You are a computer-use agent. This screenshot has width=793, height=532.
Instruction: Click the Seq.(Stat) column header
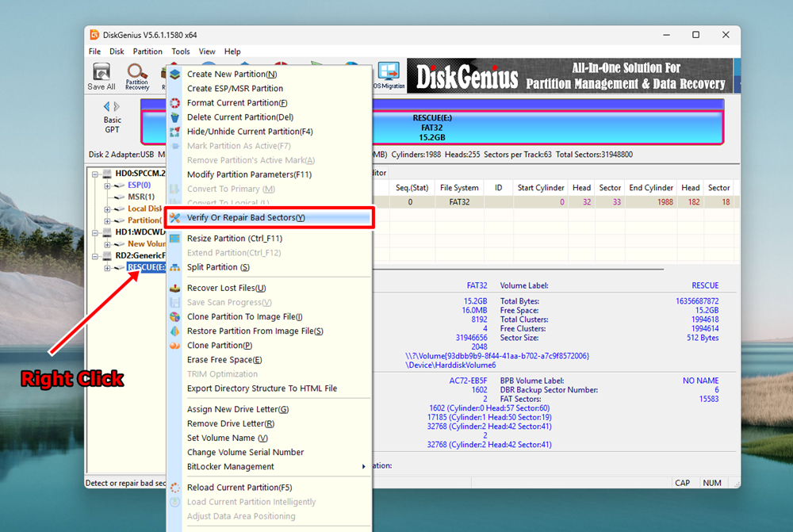[x=412, y=188]
